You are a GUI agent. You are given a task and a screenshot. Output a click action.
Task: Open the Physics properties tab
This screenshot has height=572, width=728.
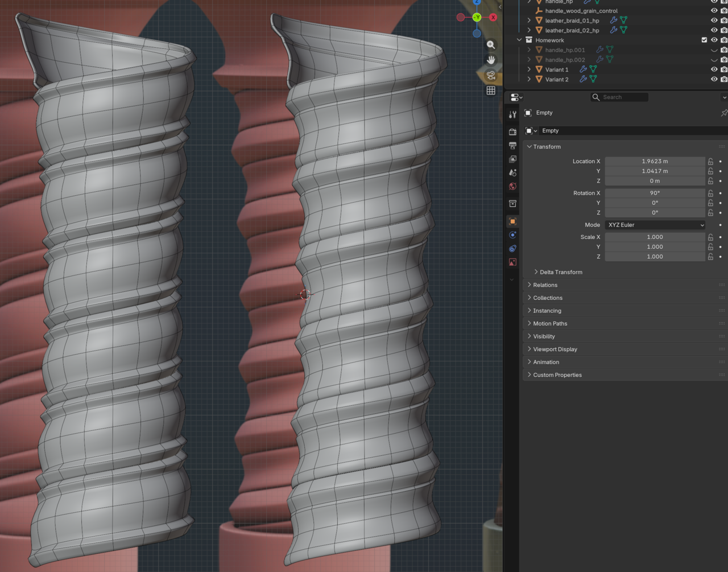pyautogui.click(x=512, y=235)
